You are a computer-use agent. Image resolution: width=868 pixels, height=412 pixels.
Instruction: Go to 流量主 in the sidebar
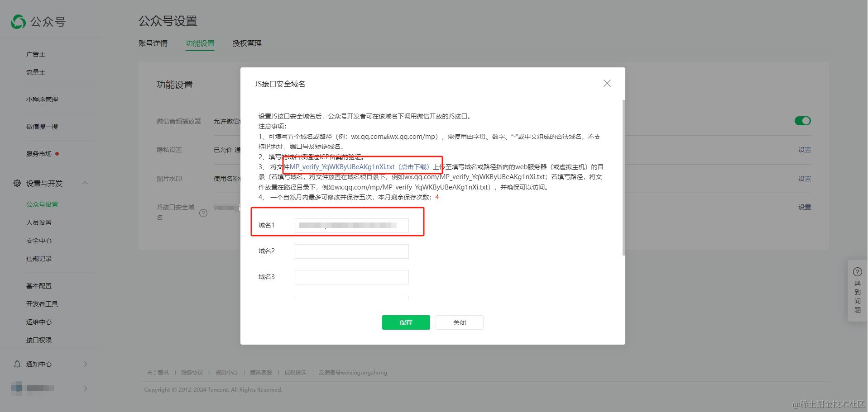point(36,72)
